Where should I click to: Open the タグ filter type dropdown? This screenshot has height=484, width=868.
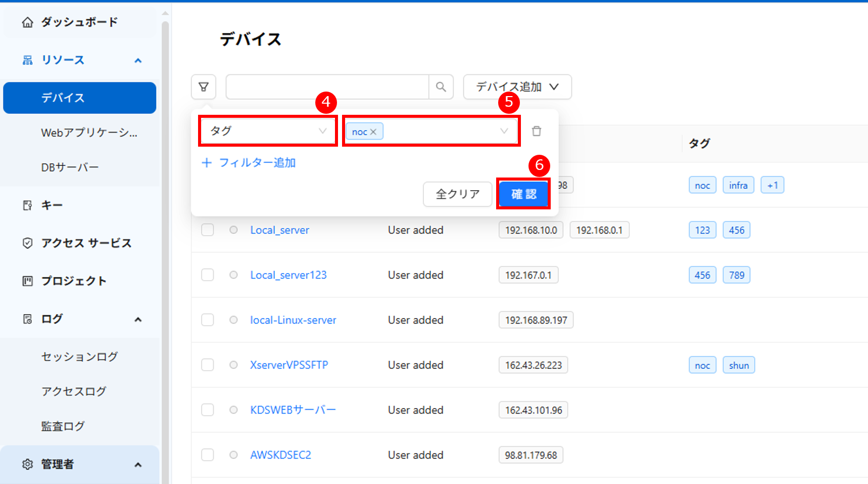pyautogui.click(x=268, y=131)
